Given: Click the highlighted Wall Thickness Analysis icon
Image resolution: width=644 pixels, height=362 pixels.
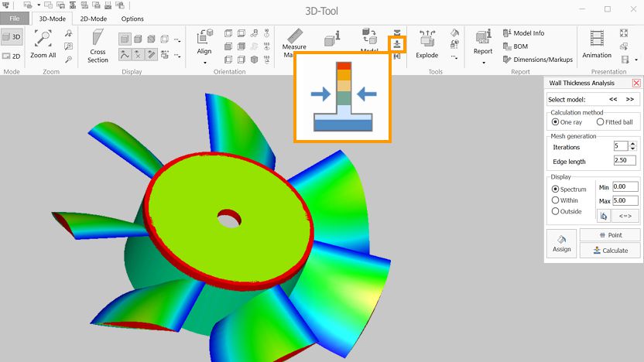Looking at the screenshot, I should coord(397,45).
